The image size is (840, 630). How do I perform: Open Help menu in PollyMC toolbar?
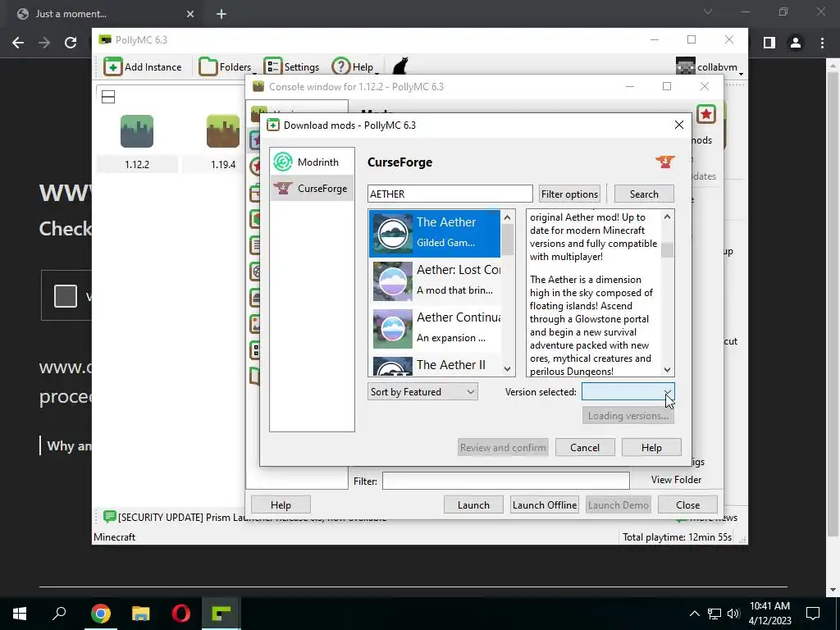click(x=355, y=67)
